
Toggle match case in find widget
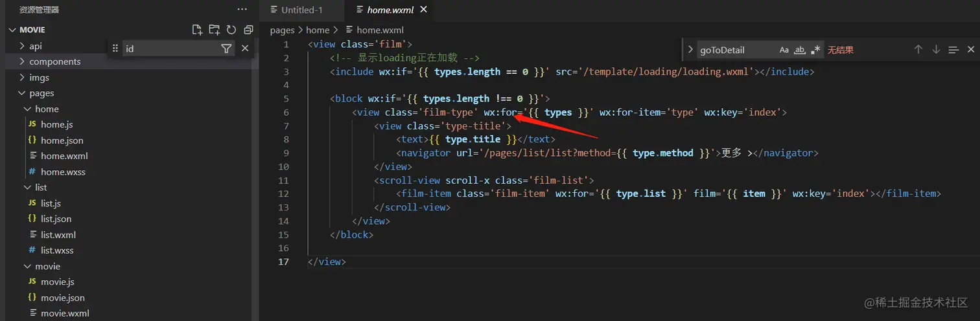[x=784, y=50]
